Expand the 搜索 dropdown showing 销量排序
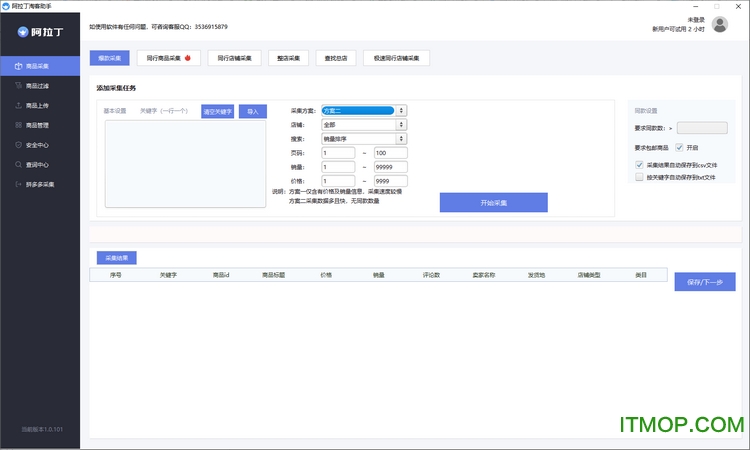Screen dimensions: 750x450 click(x=363, y=139)
